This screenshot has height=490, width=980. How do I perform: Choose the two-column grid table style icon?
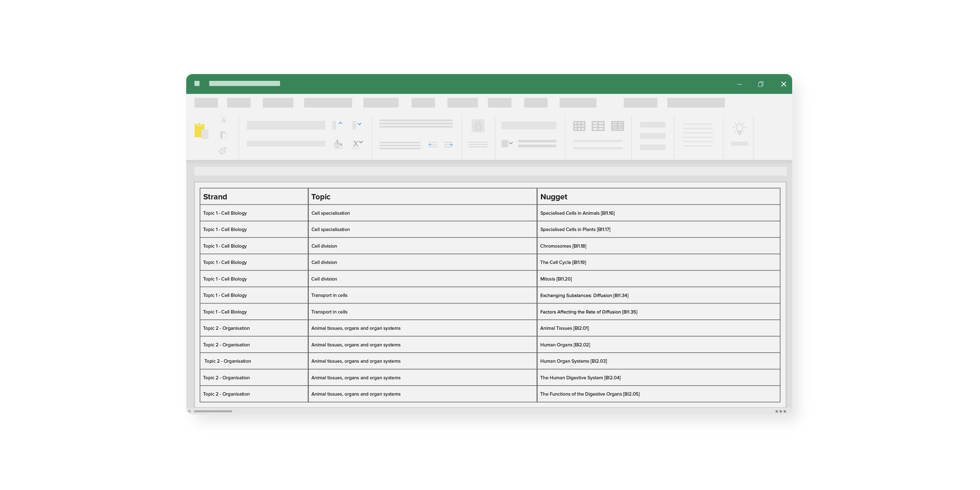tap(598, 126)
